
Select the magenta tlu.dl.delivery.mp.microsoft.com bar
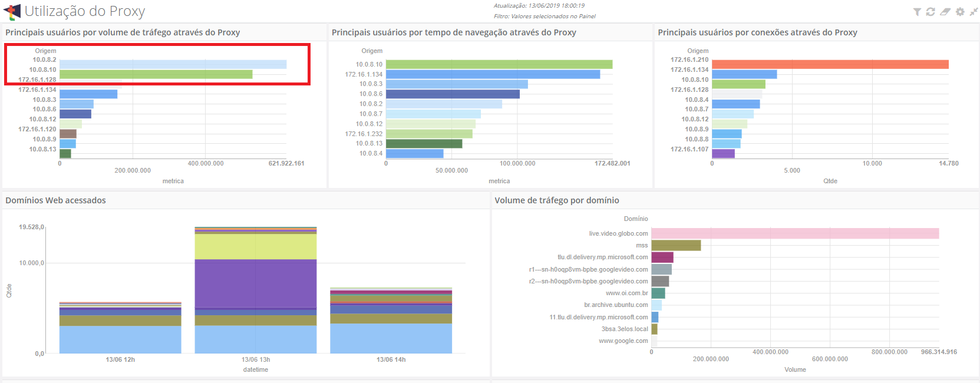[662, 257]
